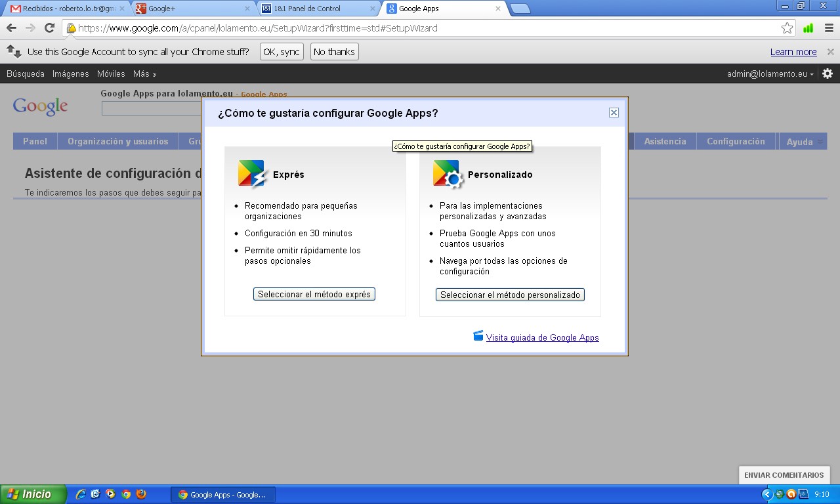Open the Inicio start button
Image resolution: width=840 pixels, height=504 pixels.
[33, 494]
